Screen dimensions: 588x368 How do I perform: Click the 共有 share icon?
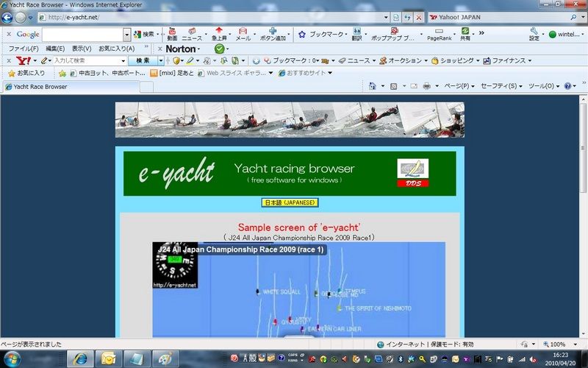coord(465,34)
